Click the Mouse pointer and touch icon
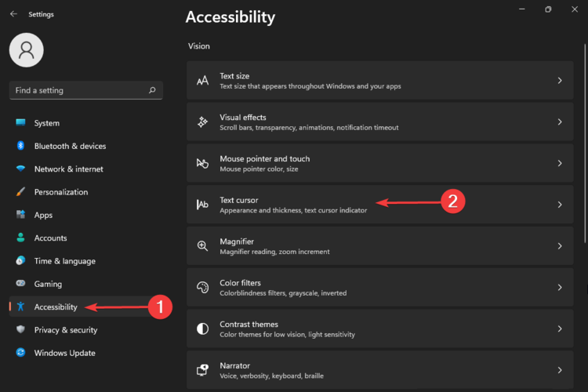The width and height of the screenshot is (588, 392). 202,163
